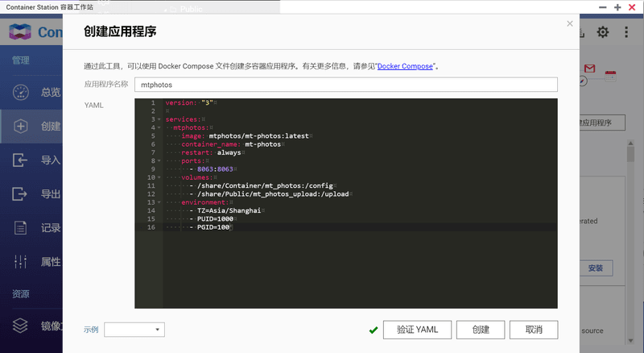The width and height of the screenshot is (644, 353).
Task: Click the /share/Container/mt_photos:/config volume line
Action: (265, 185)
